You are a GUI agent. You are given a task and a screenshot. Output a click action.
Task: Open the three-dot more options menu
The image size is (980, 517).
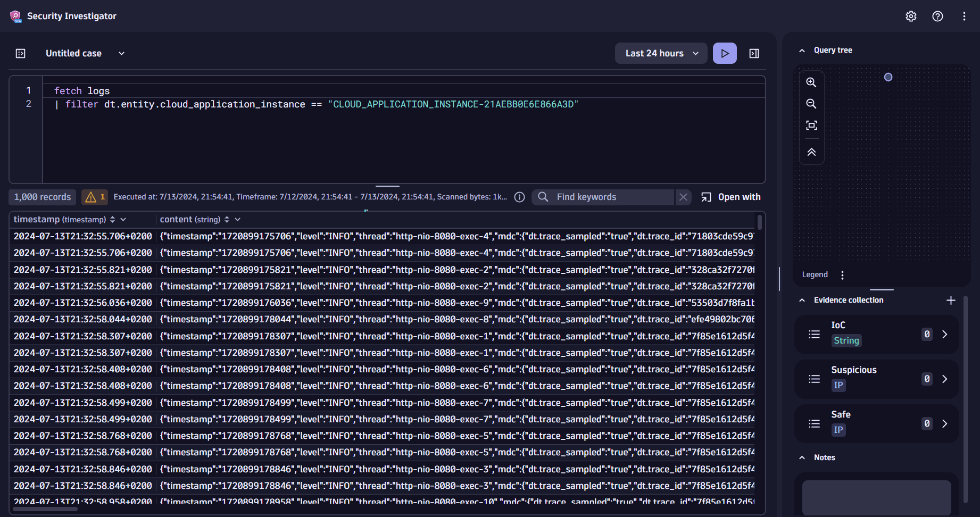tap(964, 16)
